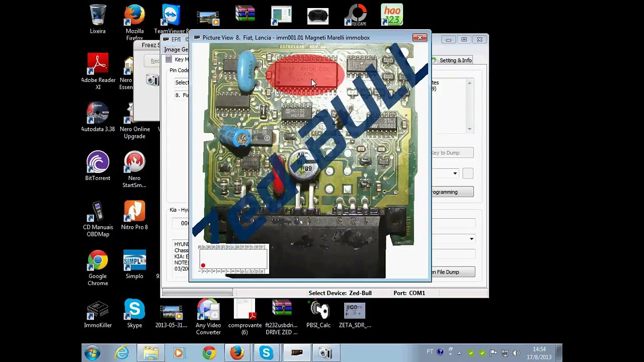644x362 pixels.
Task: Launch Autodata 3.38 shortcut
Action: 98,117
